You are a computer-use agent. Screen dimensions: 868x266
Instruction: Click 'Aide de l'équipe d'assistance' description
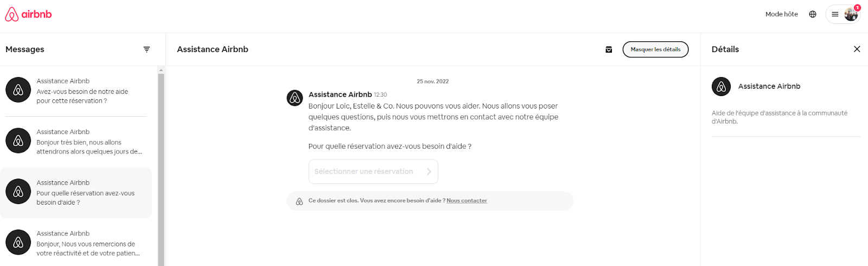[x=780, y=117]
